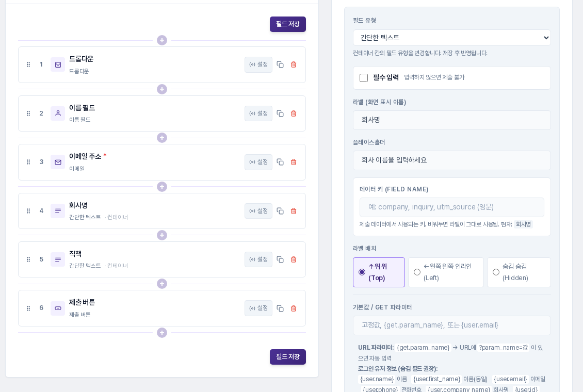Click the 직책 field title

(x=75, y=254)
